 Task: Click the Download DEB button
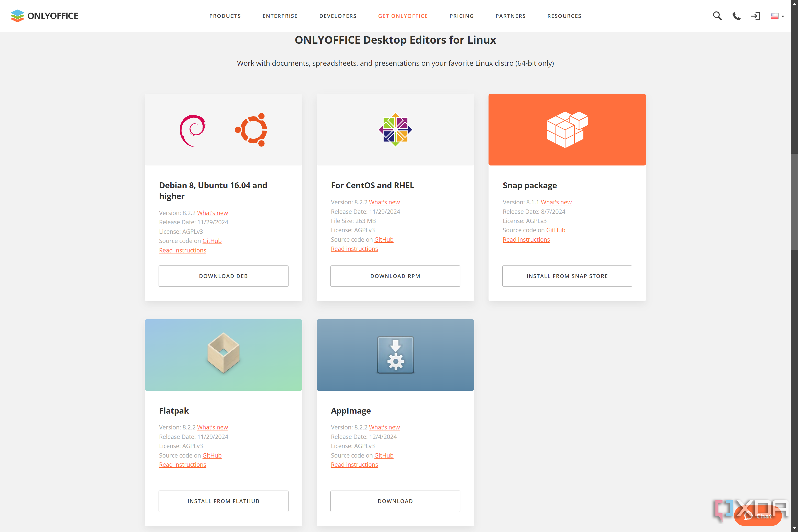pyautogui.click(x=224, y=276)
